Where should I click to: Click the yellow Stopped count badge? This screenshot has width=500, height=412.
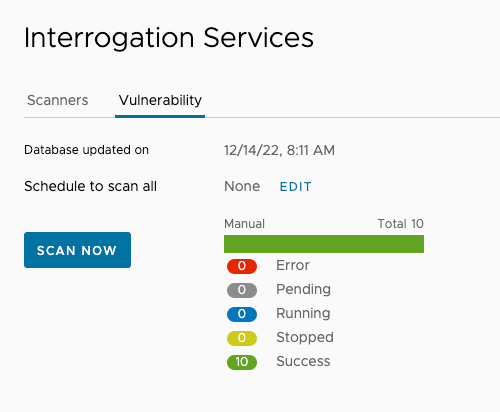tap(242, 338)
